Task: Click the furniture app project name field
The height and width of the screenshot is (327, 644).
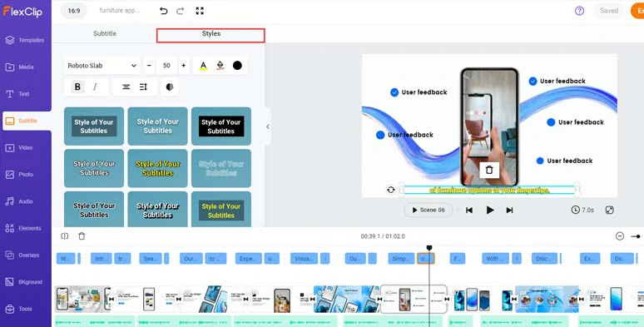Action: (x=120, y=11)
